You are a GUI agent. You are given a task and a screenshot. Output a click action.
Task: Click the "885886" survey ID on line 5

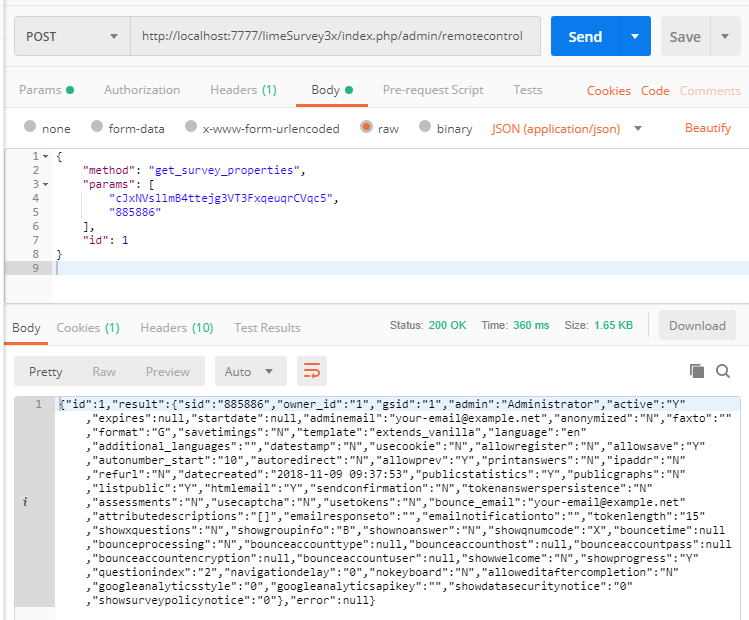pos(135,212)
